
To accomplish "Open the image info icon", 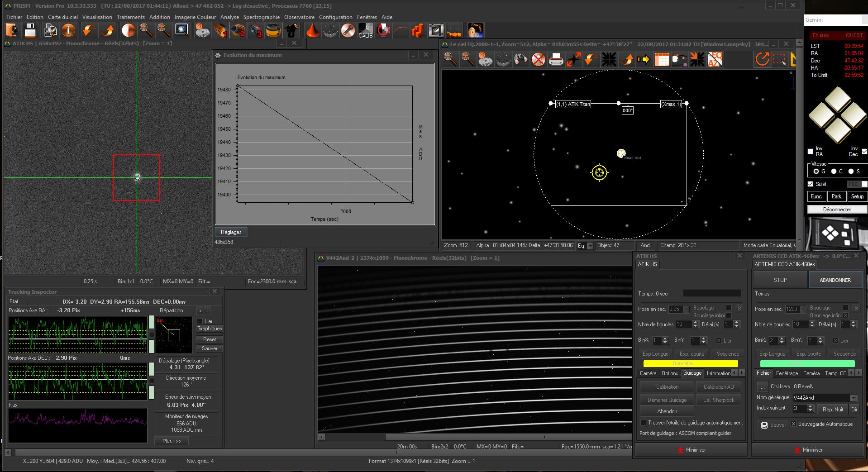I will tap(68, 31).
